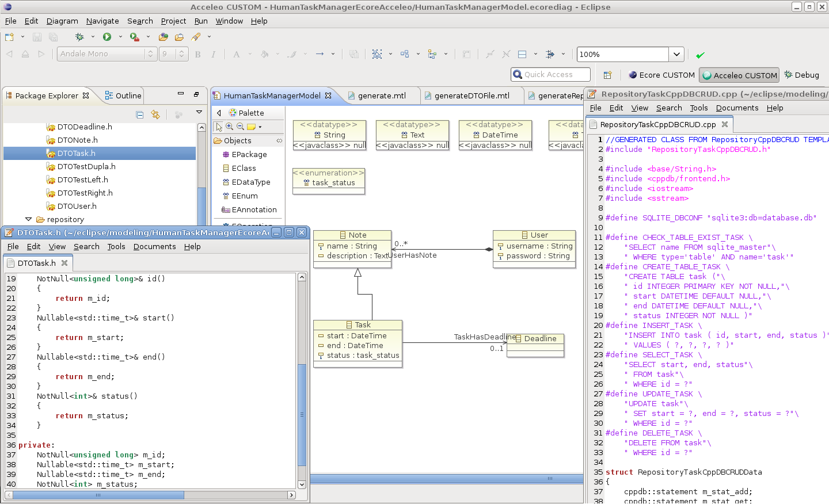Screen dimensions: 829x504
Task: Open the New wizard icon in the main toolbar
Action: point(9,37)
